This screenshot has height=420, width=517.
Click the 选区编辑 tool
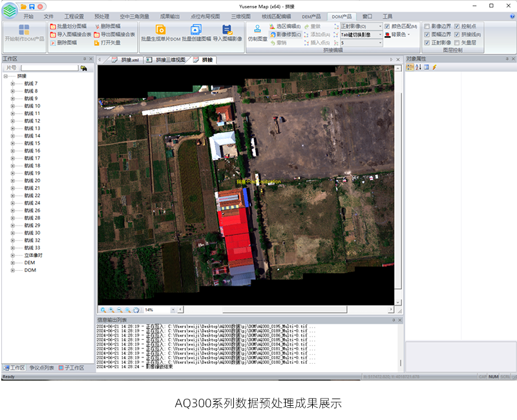coord(284,26)
